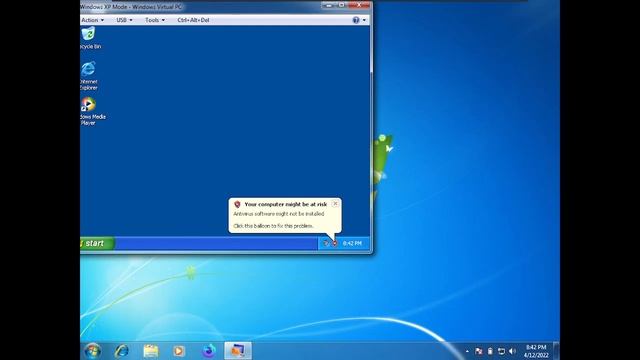Click the Show desktop button
This screenshot has height=360, width=640.
click(556, 351)
